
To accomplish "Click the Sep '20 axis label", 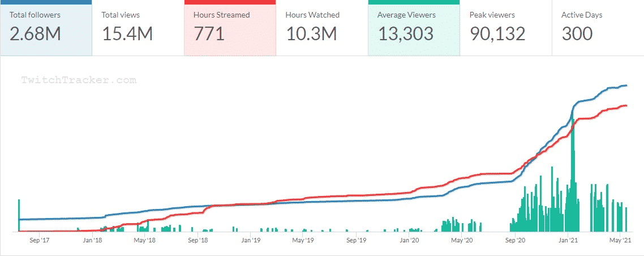I will (516, 240).
